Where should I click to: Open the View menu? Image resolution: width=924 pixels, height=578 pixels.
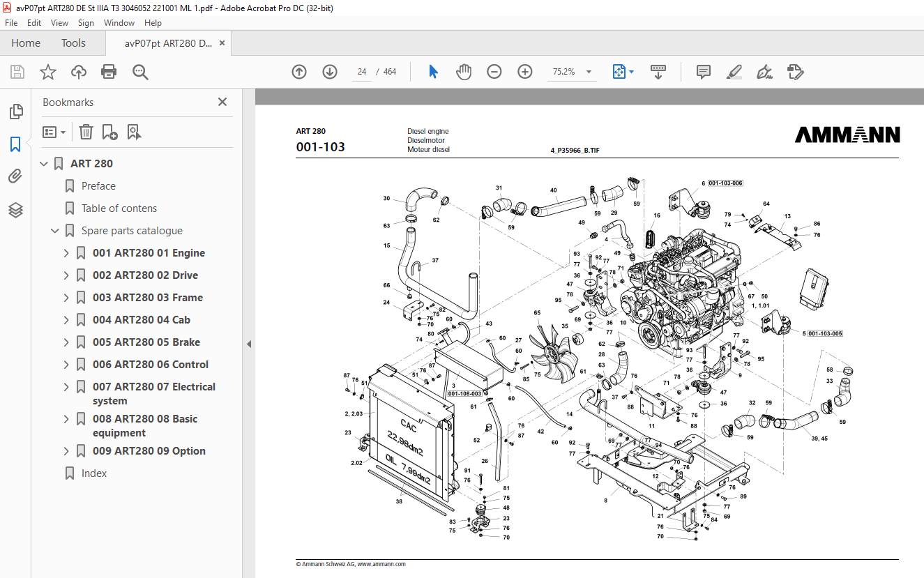click(59, 23)
